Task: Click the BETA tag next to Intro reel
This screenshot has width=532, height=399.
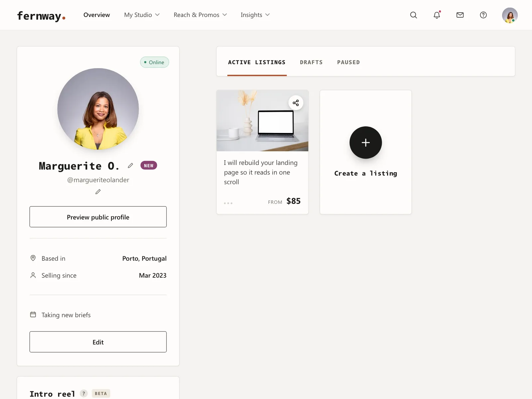Action: (x=101, y=393)
